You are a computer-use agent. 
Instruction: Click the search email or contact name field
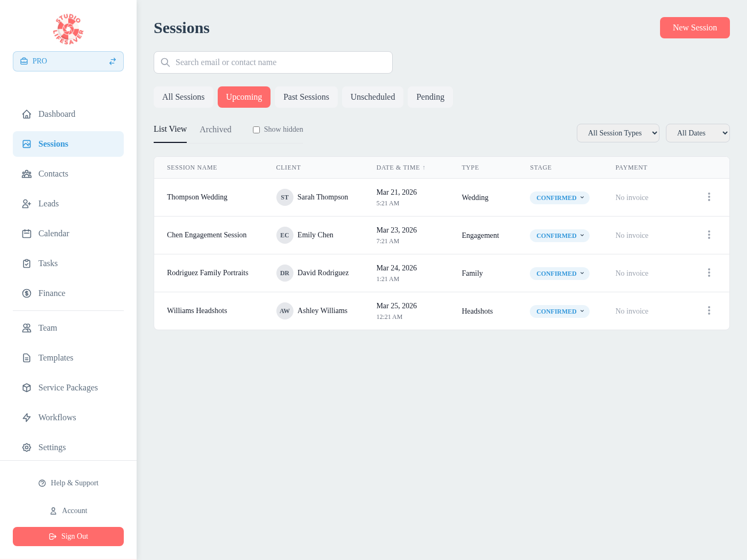pyautogui.click(x=273, y=62)
